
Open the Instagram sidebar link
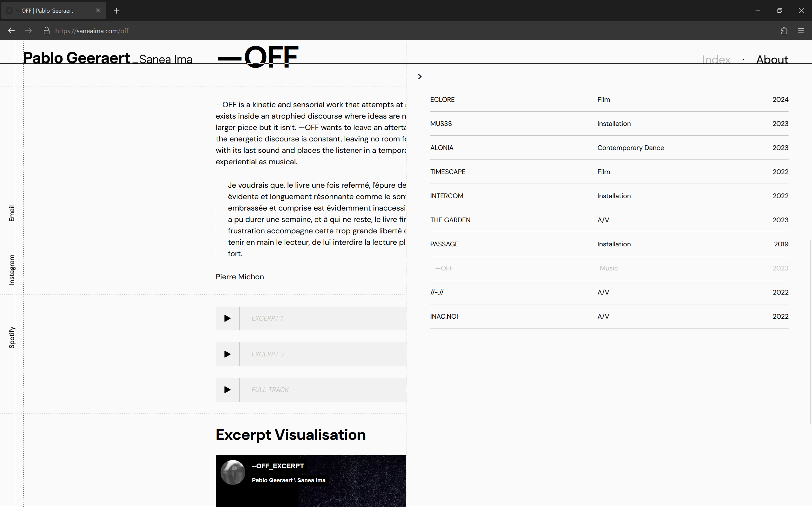[x=12, y=270]
